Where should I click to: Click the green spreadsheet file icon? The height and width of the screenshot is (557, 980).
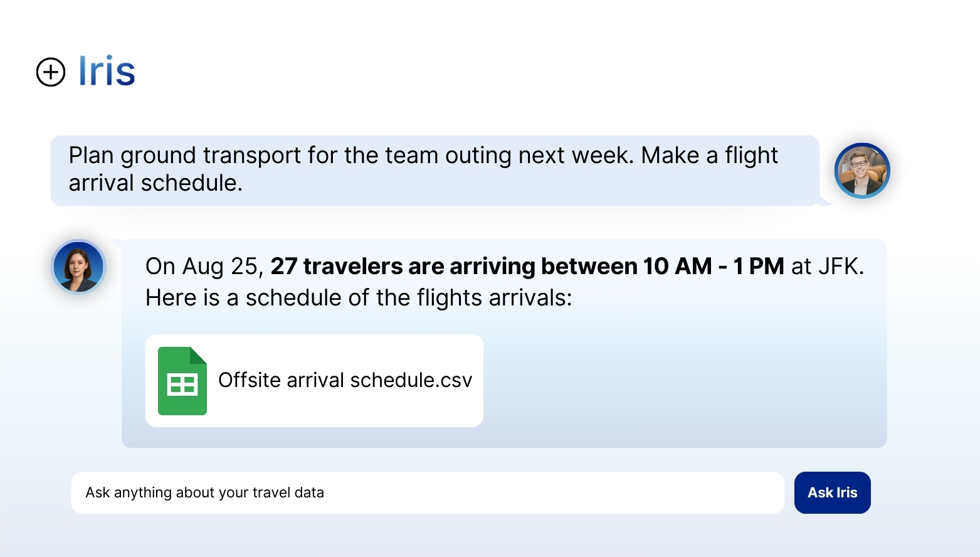coord(182,381)
